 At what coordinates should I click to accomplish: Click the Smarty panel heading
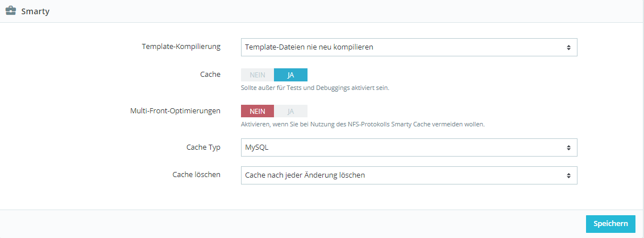pos(35,11)
